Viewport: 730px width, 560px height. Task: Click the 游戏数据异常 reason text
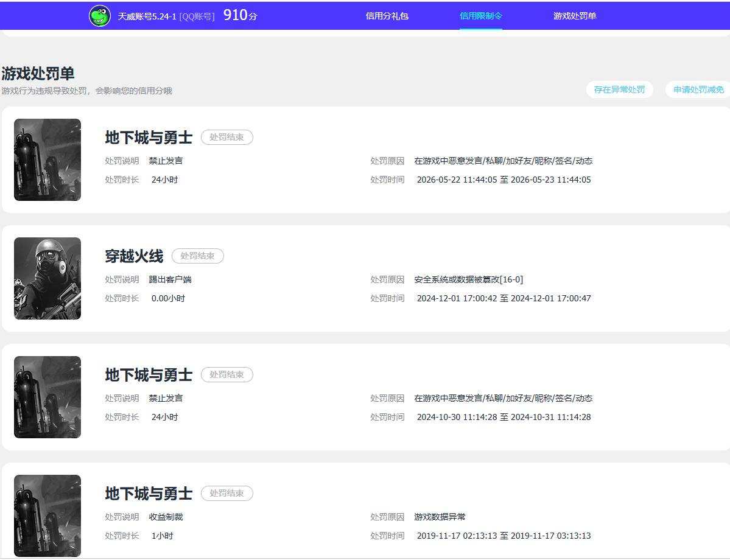(x=440, y=517)
